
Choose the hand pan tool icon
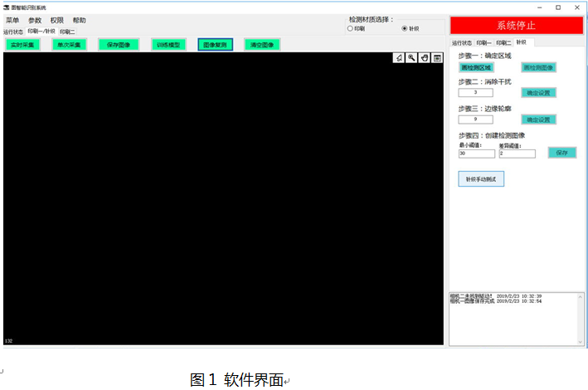(425, 58)
